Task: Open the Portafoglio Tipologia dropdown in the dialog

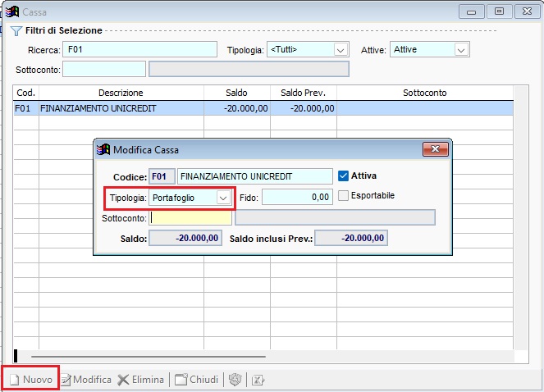Action: pyautogui.click(x=222, y=198)
